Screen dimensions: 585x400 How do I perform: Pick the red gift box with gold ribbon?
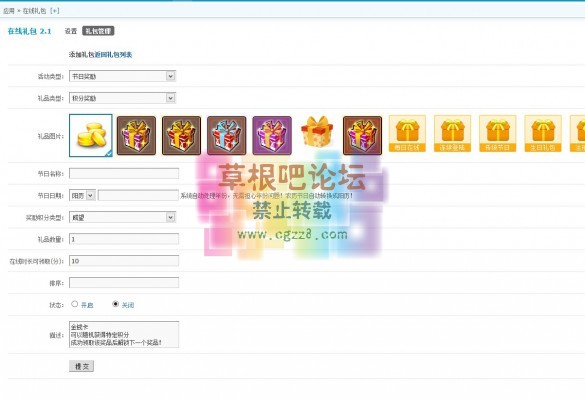(x=181, y=135)
